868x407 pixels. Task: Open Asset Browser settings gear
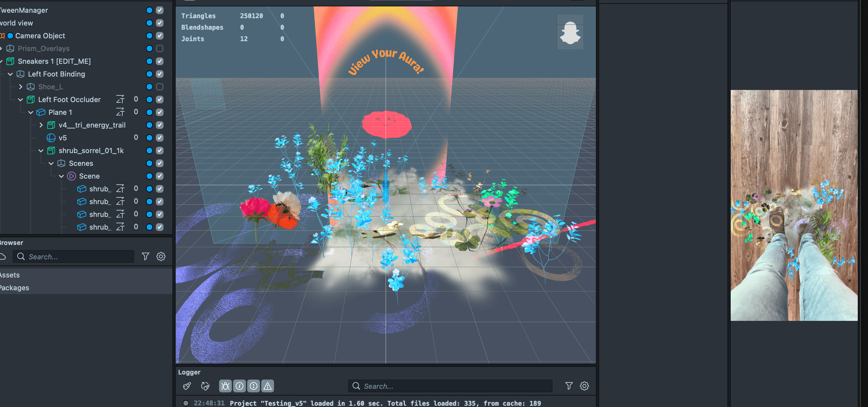click(161, 256)
